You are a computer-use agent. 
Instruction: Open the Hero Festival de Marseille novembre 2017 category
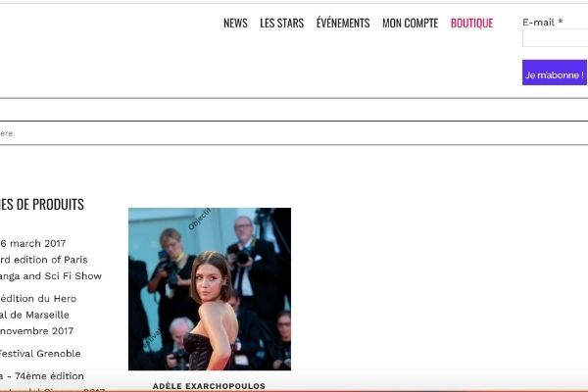[x=37, y=315]
